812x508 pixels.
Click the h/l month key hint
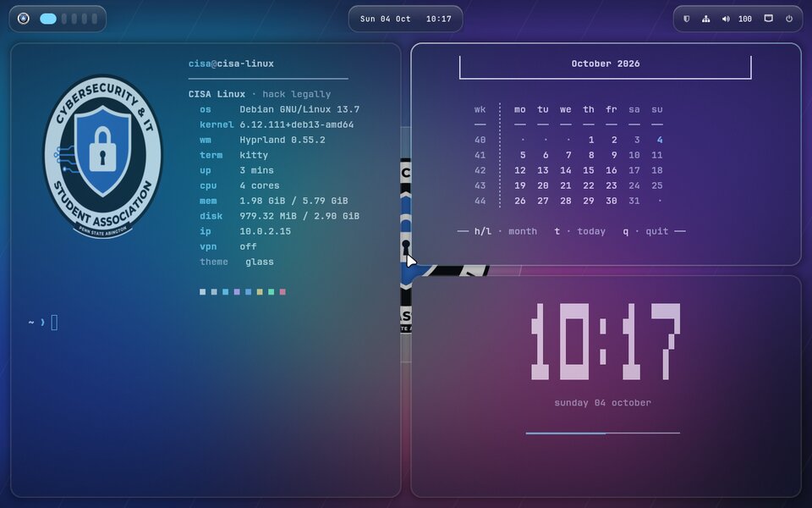coord(506,232)
